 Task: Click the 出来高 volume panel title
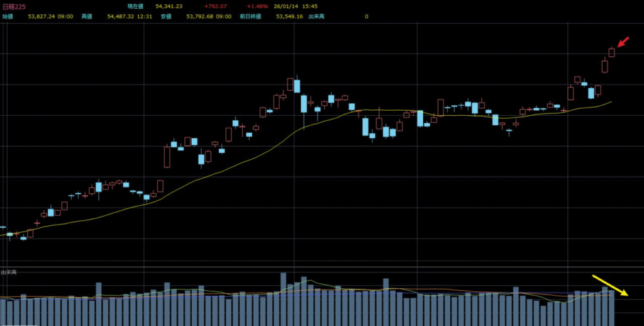(8, 272)
